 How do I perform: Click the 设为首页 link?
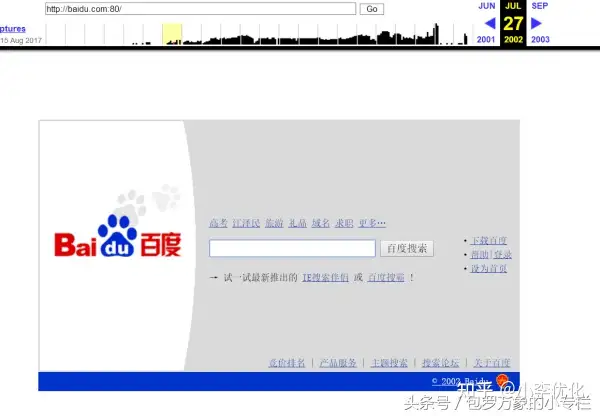489,269
